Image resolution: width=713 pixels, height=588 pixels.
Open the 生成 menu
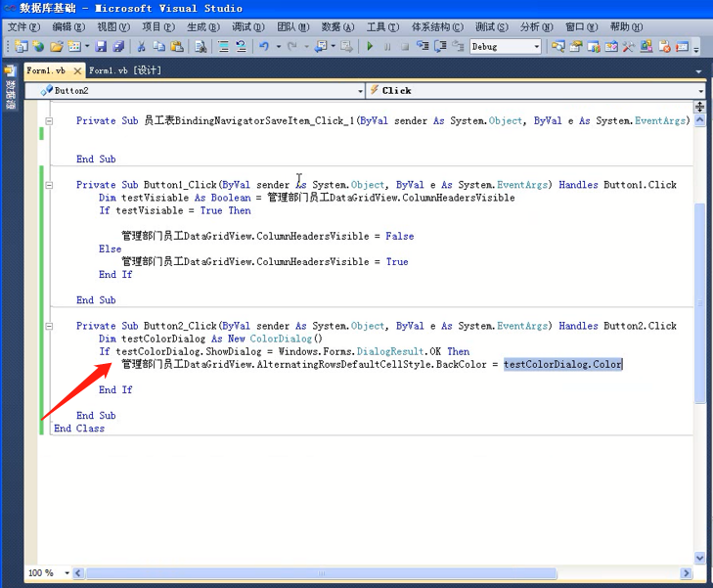pyautogui.click(x=203, y=26)
